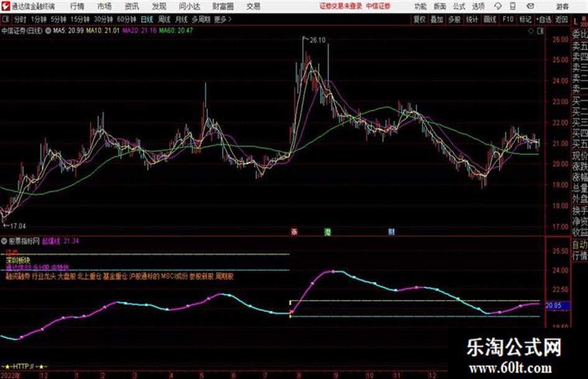Click the 多股 toolbar button
588x379 pixels.
pos(454,19)
